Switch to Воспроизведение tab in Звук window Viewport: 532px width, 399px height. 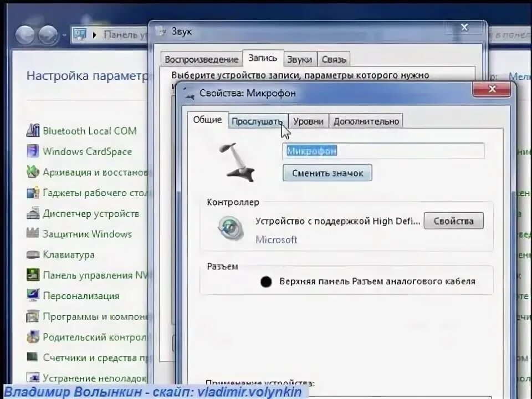coord(202,59)
